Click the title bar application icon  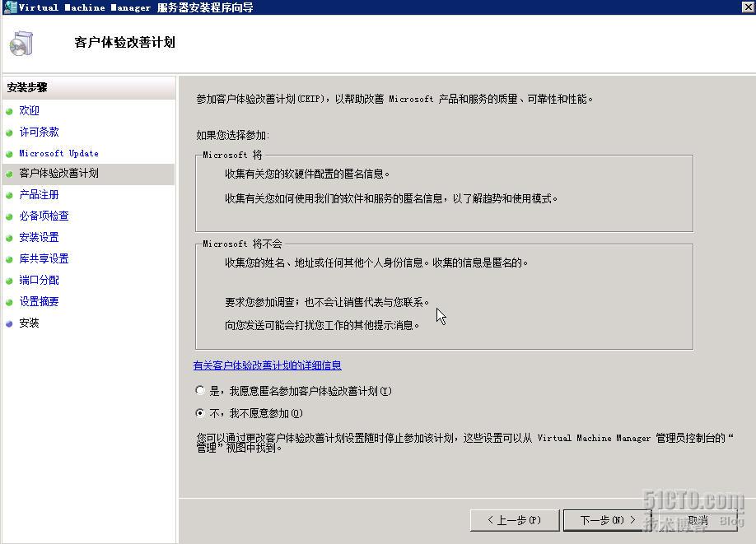tap(10, 7)
